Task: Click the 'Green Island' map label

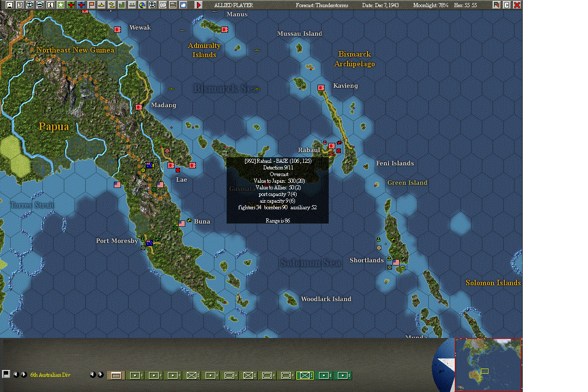Action: (407, 183)
